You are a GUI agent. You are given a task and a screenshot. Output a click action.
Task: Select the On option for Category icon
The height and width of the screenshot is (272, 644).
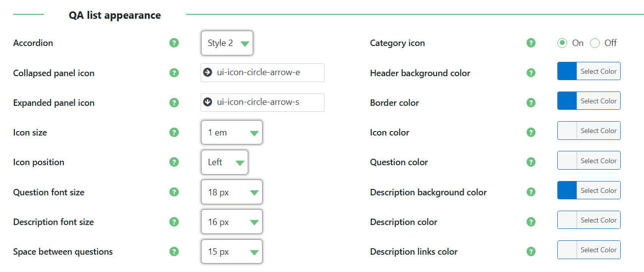pyautogui.click(x=562, y=43)
